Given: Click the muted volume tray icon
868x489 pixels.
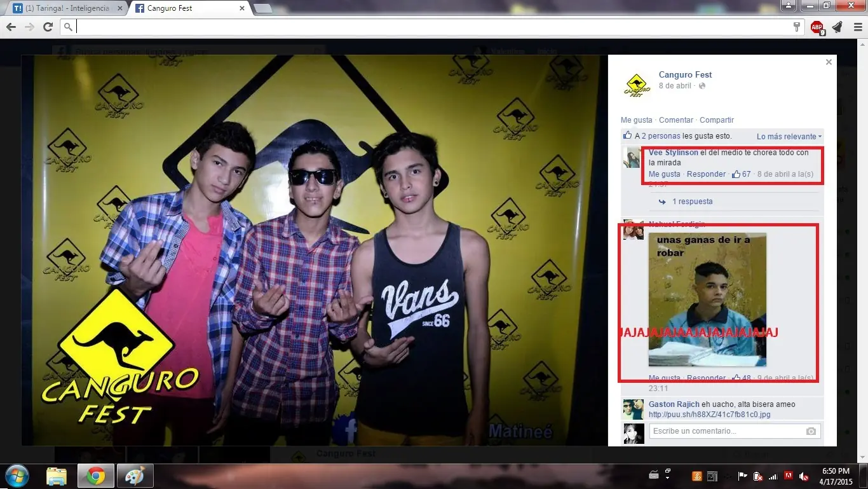Looking at the screenshot, I should point(804,476).
